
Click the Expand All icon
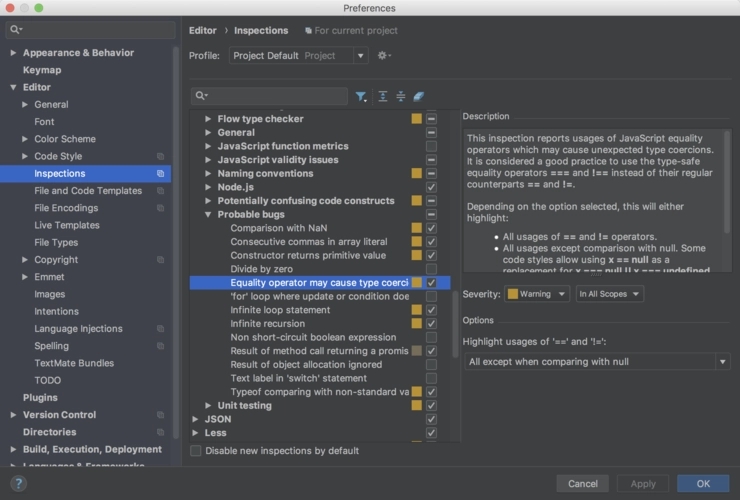pos(382,96)
